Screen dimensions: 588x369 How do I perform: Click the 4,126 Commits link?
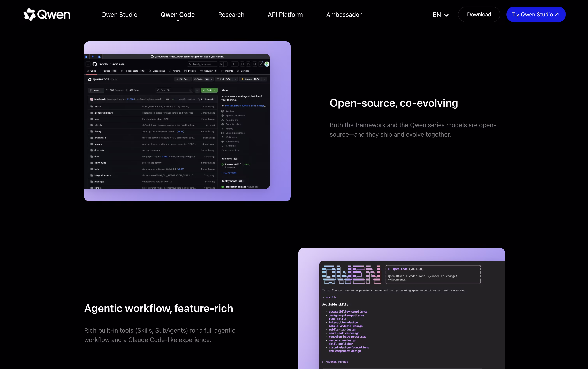206,99
